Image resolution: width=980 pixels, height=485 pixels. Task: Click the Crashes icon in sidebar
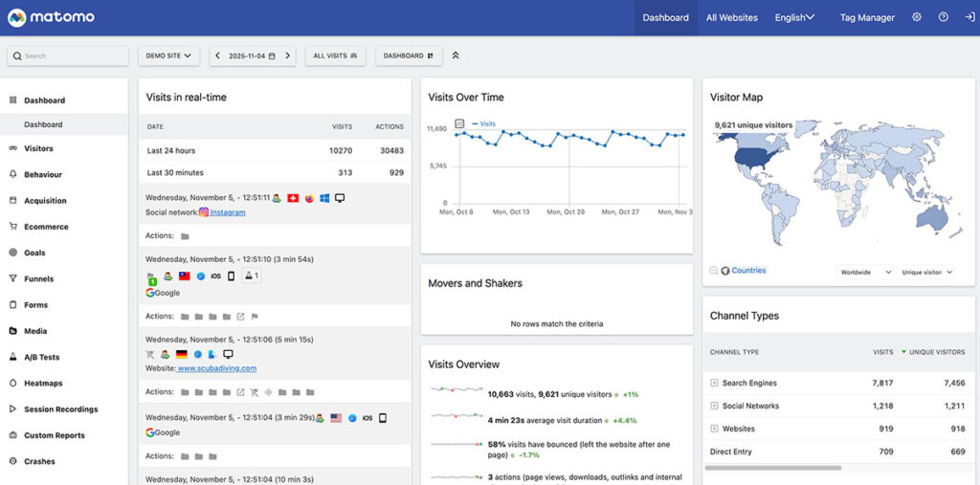(x=13, y=461)
